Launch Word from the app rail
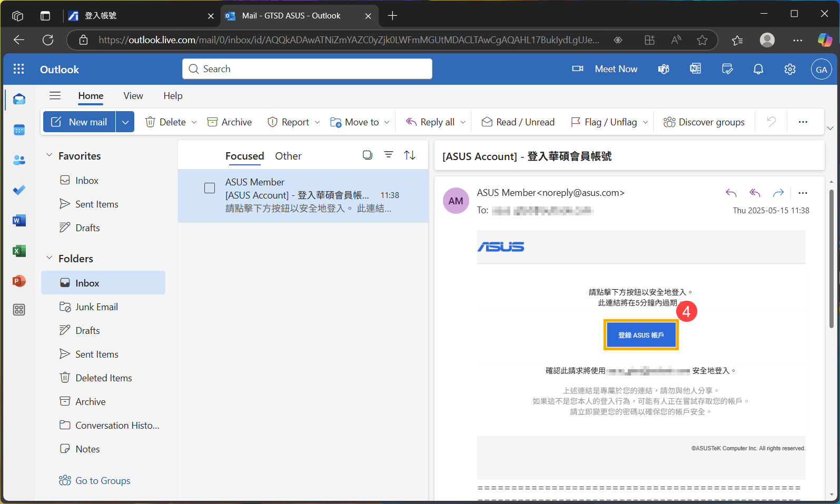 point(19,221)
